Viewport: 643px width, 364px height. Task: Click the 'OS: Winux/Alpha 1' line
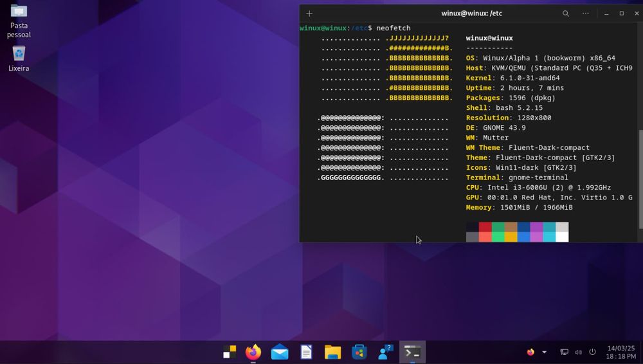pos(541,58)
